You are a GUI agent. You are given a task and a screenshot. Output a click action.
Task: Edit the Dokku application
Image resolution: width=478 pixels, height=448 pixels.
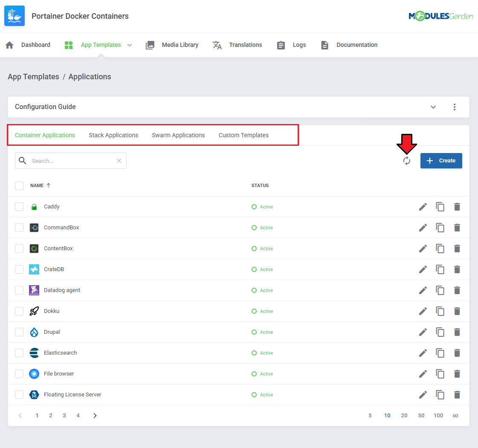click(x=423, y=311)
